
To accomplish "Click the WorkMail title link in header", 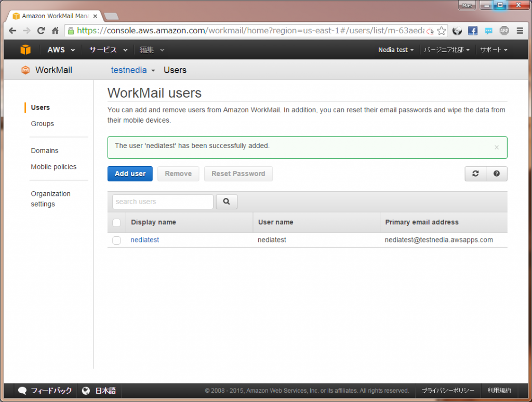I will [54, 70].
